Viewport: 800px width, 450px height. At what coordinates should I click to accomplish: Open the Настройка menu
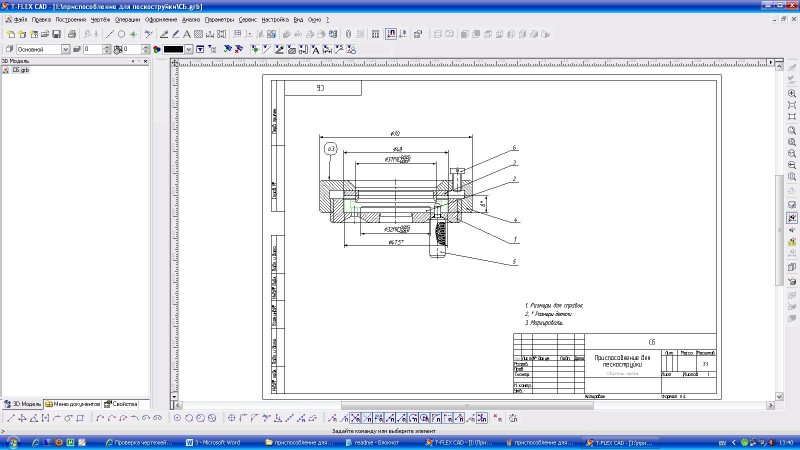click(x=275, y=19)
